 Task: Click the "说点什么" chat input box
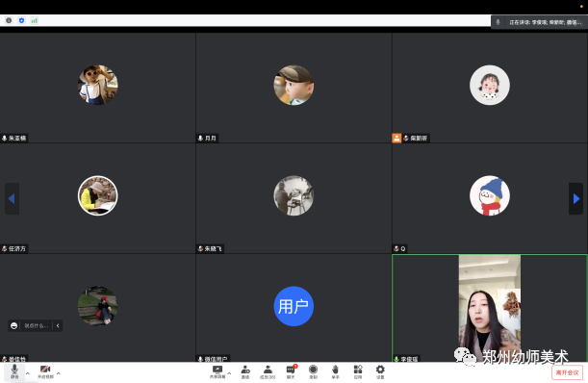tap(37, 325)
